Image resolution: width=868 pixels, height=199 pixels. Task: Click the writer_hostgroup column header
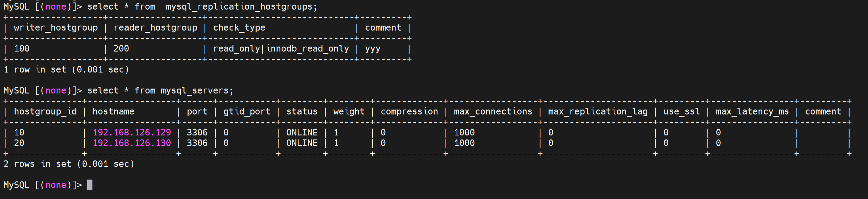(x=55, y=28)
